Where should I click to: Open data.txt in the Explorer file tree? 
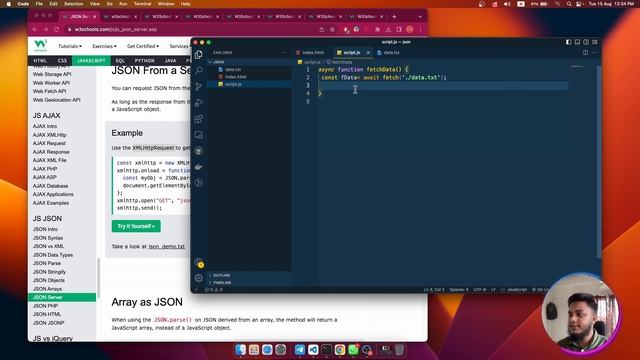(x=233, y=69)
